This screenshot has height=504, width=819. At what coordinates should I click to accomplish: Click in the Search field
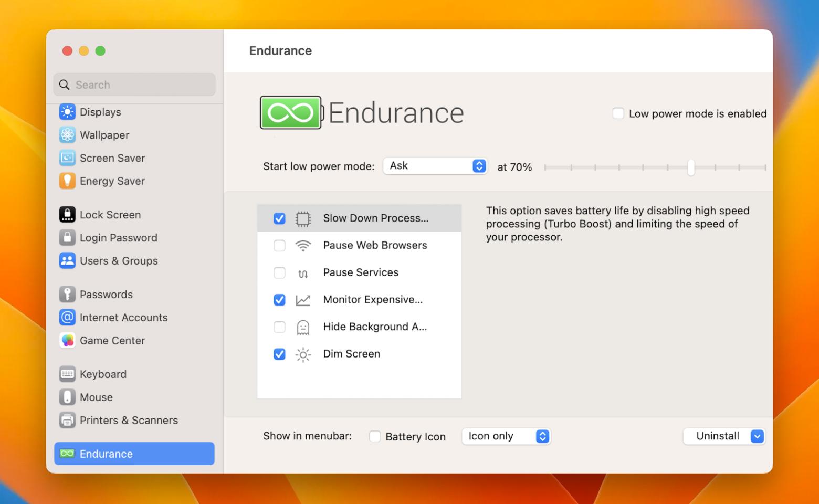coord(134,85)
